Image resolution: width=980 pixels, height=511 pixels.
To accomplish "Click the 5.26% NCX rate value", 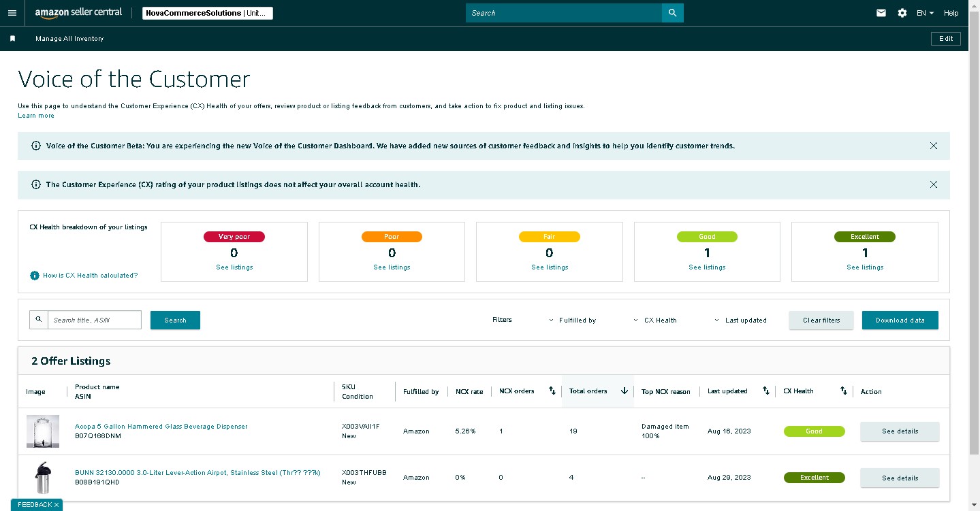I will (466, 431).
